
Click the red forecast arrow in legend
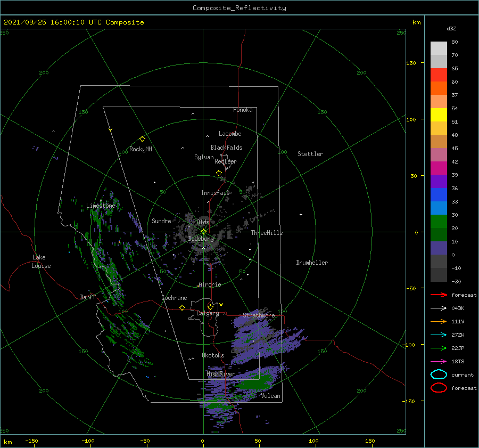pyautogui.click(x=439, y=295)
